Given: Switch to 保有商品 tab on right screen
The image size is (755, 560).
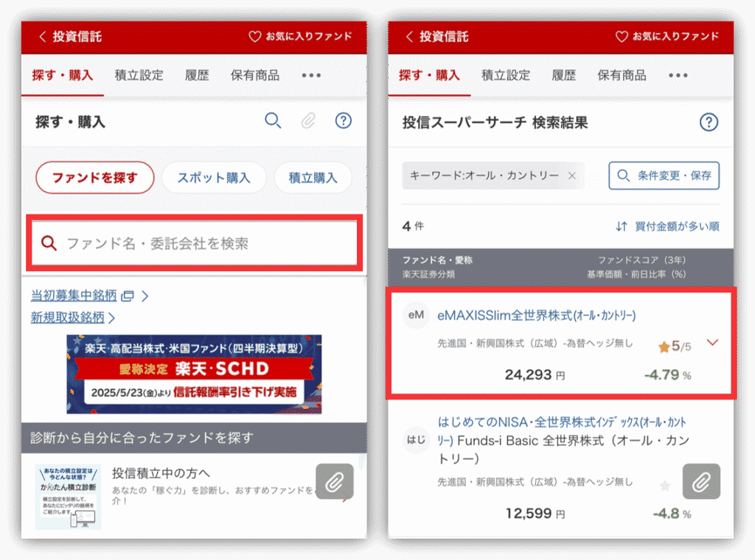Looking at the screenshot, I should tap(622, 76).
